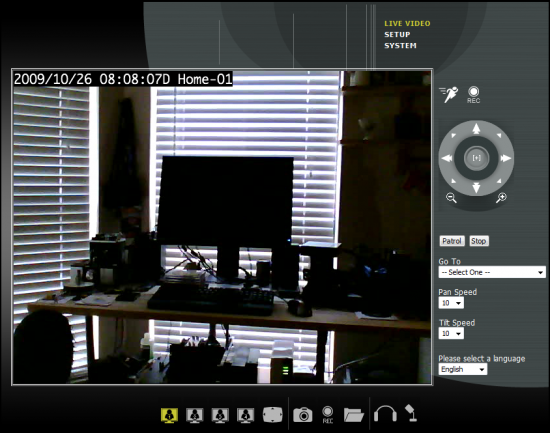The image size is (550, 433).
Task: Click the 'Pan Speed' label
Action: 457,292
